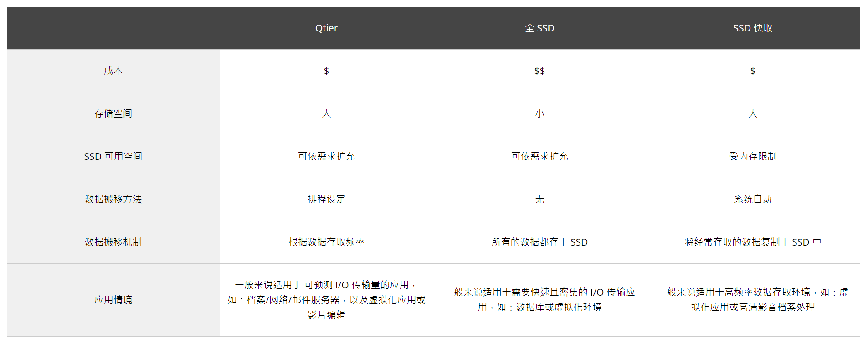
Task: Select the 数据搬移机制 row label
Action: [x=113, y=242]
